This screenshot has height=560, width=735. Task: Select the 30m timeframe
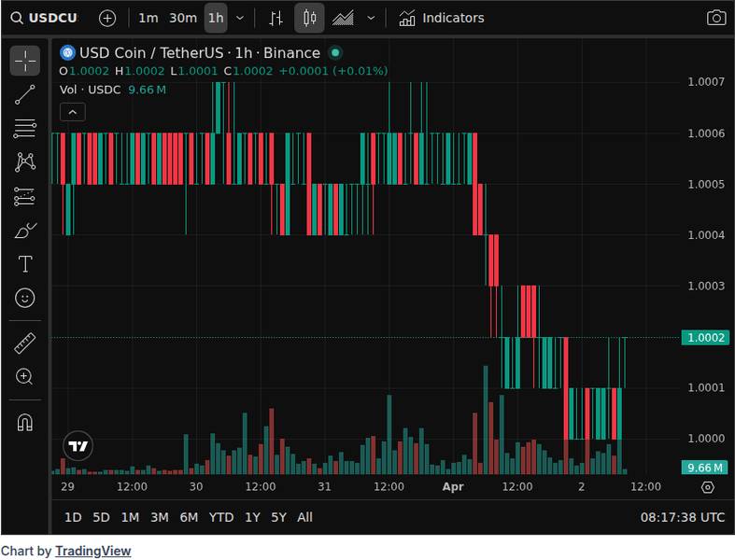click(x=183, y=19)
